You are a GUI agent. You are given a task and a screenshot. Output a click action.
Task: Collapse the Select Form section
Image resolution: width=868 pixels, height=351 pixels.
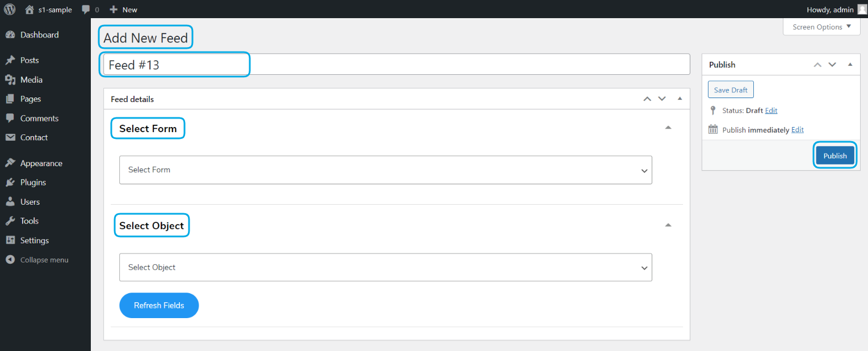[x=668, y=128]
